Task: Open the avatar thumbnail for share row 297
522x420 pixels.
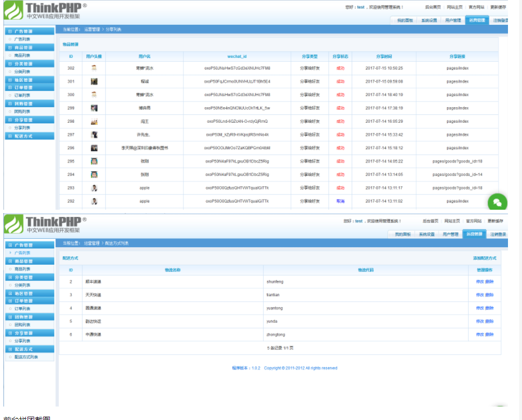Action: pos(94,135)
